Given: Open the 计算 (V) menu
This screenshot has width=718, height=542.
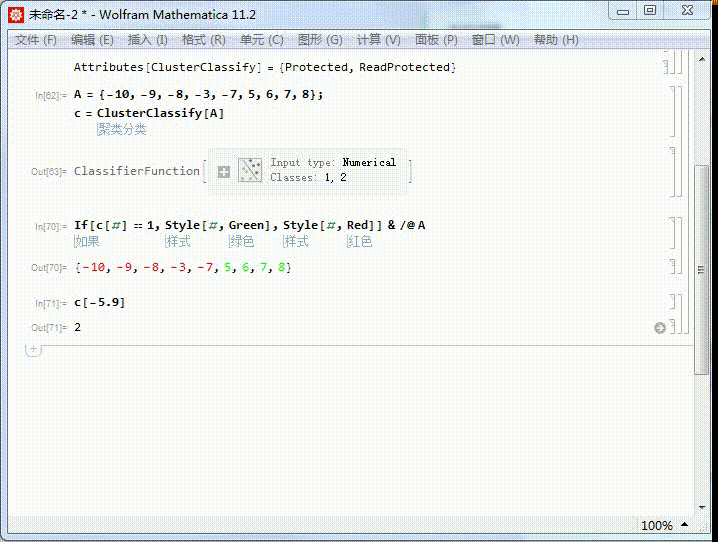Looking at the screenshot, I should (379, 40).
